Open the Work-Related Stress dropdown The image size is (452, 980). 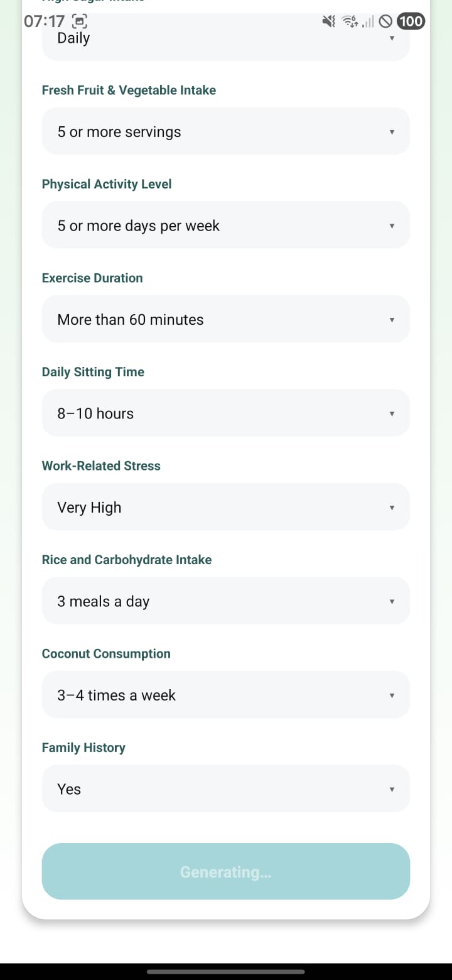click(225, 506)
